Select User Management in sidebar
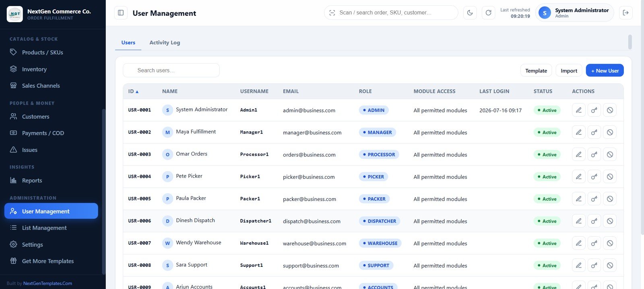Viewport: 644px width, 289px height. click(51, 211)
